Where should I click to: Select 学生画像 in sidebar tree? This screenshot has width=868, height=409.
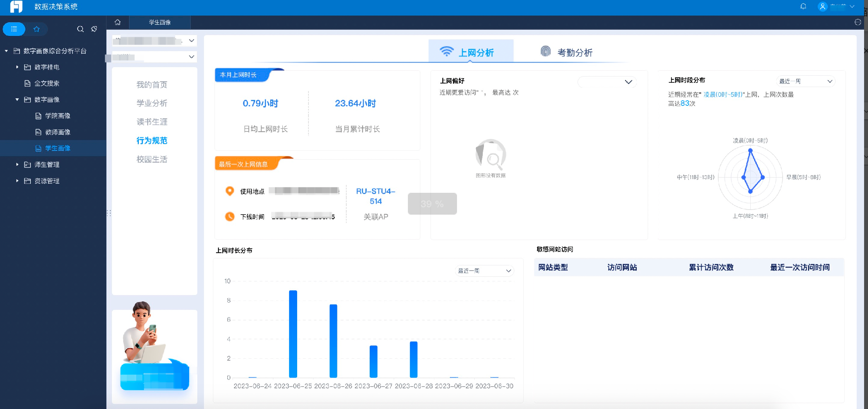coord(53,148)
